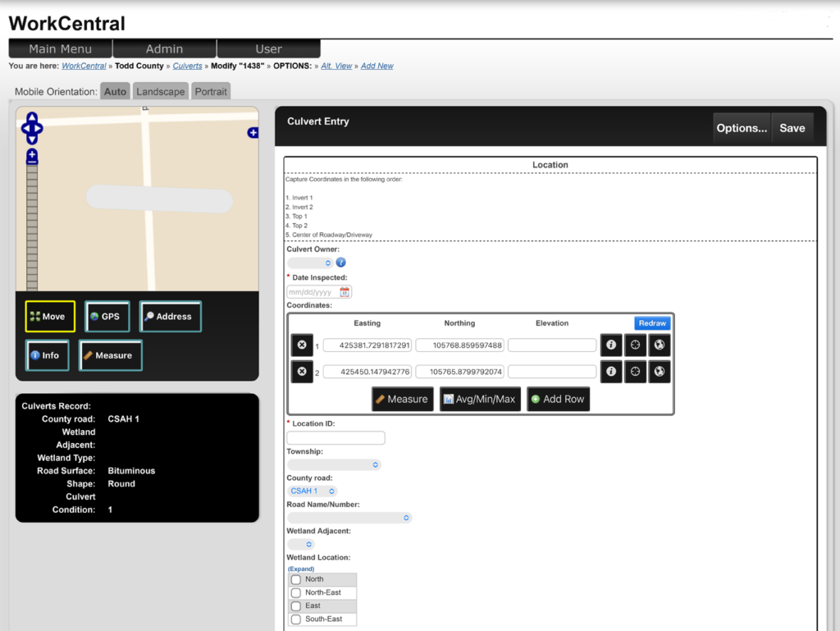This screenshot has height=631, width=840.
Task: Save the culvert entry
Action: (x=792, y=128)
